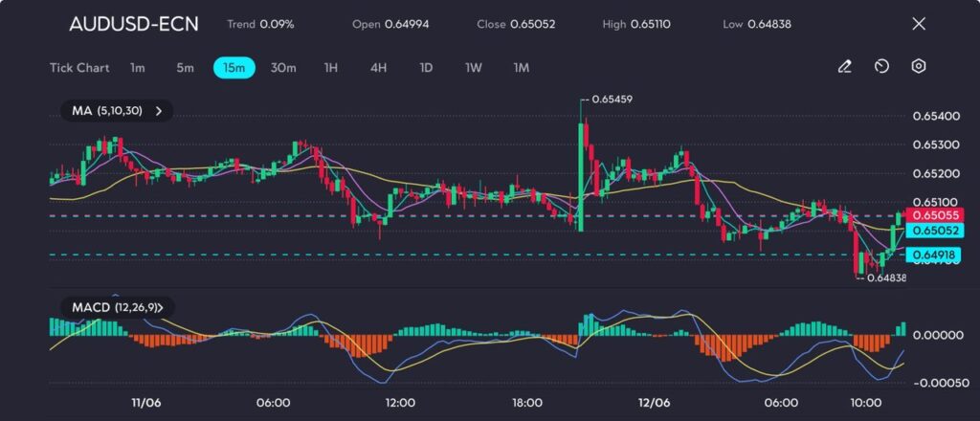980x421 pixels.
Task: Select the 1D daily timeframe
Action: point(426,68)
